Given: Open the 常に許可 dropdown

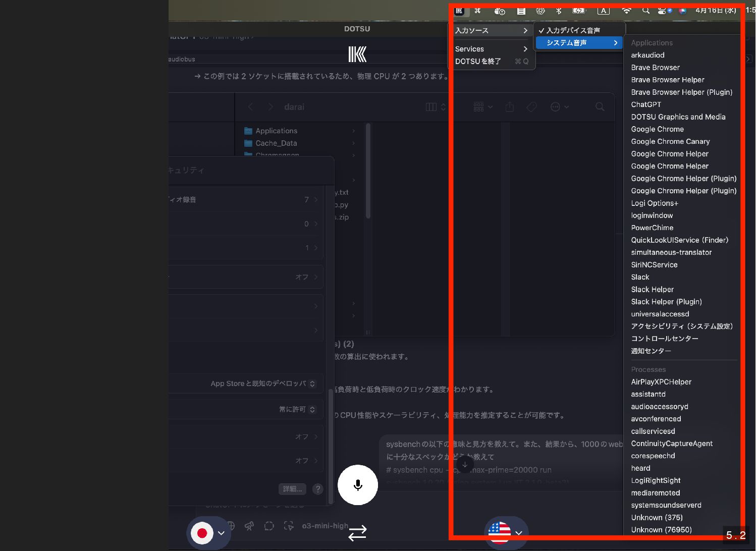Looking at the screenshot, I should [x=297, y=409].
